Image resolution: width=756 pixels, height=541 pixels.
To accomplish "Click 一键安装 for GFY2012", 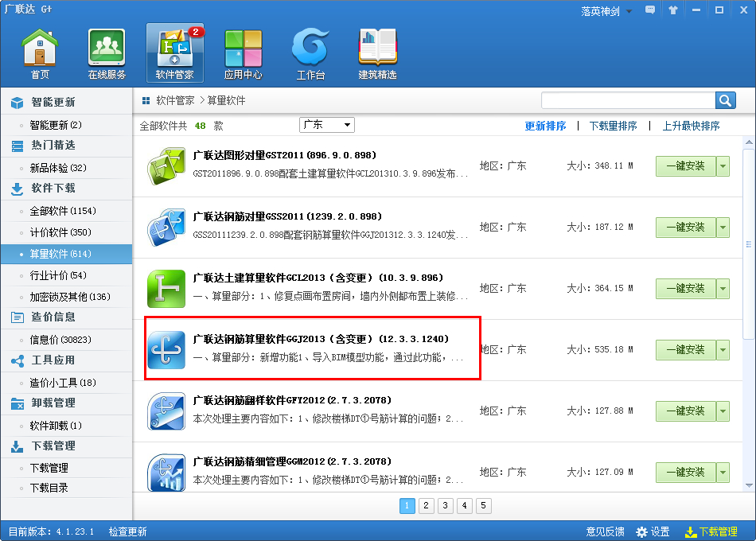I will (686, 411).
